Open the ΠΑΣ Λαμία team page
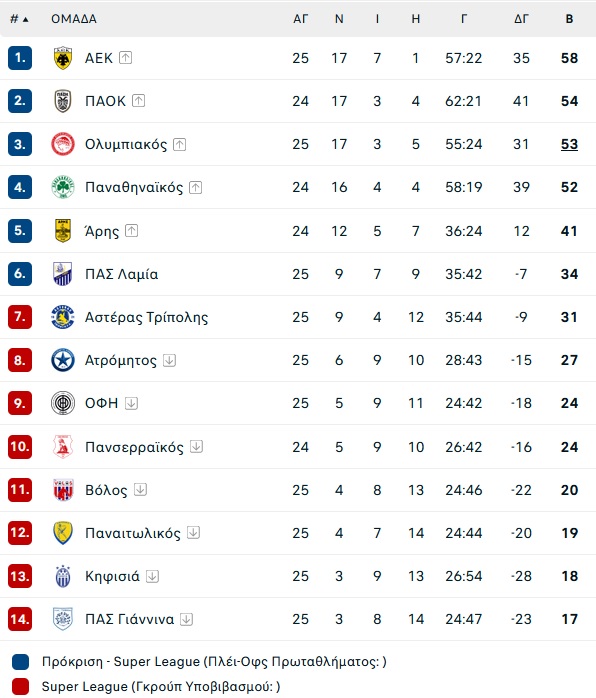Image resolution: width=596 pixels, height=698 pixels. click(122, 274)
